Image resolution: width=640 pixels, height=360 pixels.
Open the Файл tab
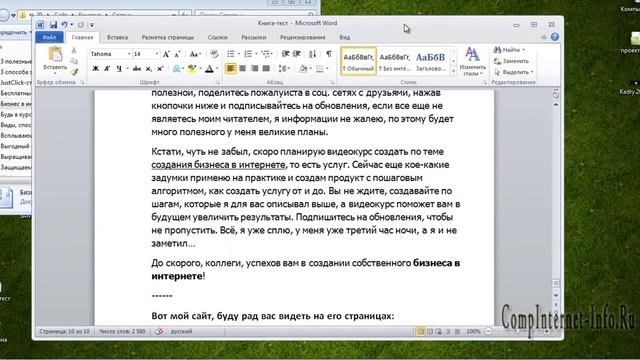click(49, 37)
